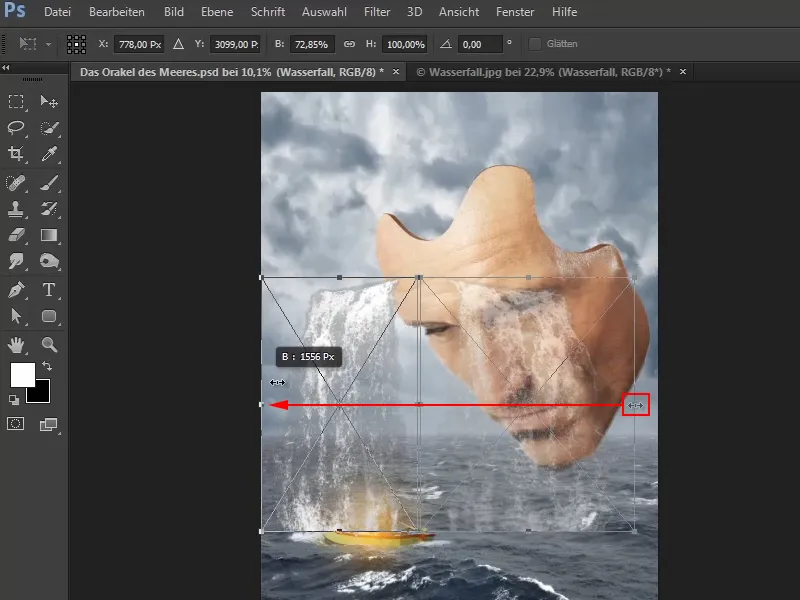
Task: Select the Clone Stamp tool
Action: [x=16, y=209]
